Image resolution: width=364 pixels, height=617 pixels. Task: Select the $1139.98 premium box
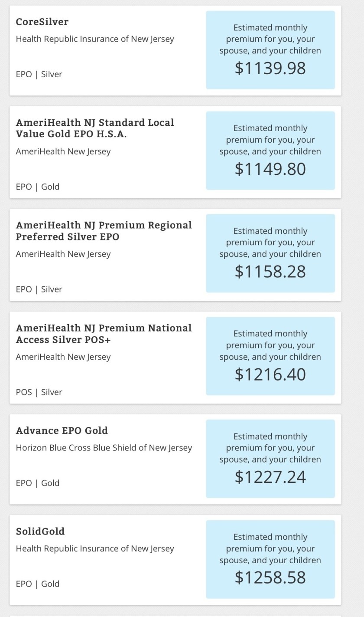pos(270,50)
